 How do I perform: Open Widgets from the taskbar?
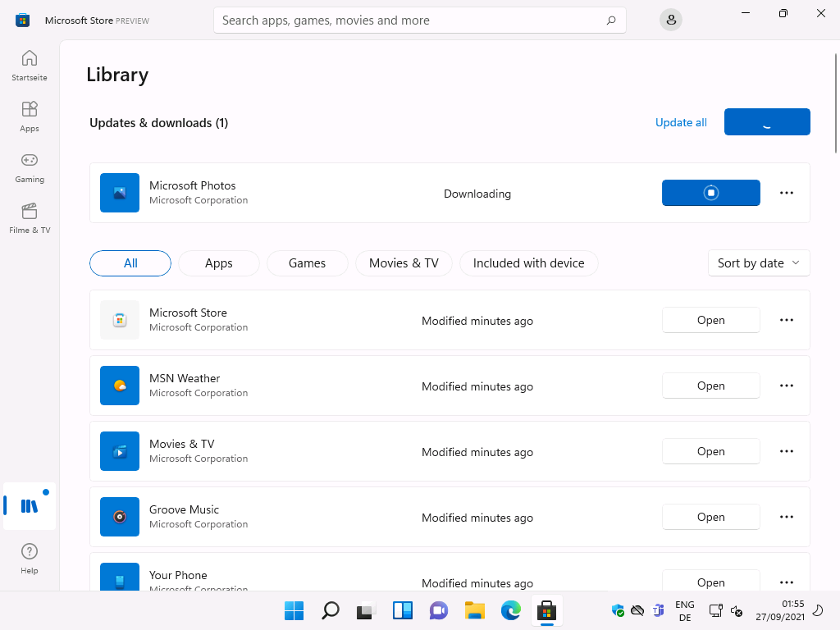[x=402, y=610]
